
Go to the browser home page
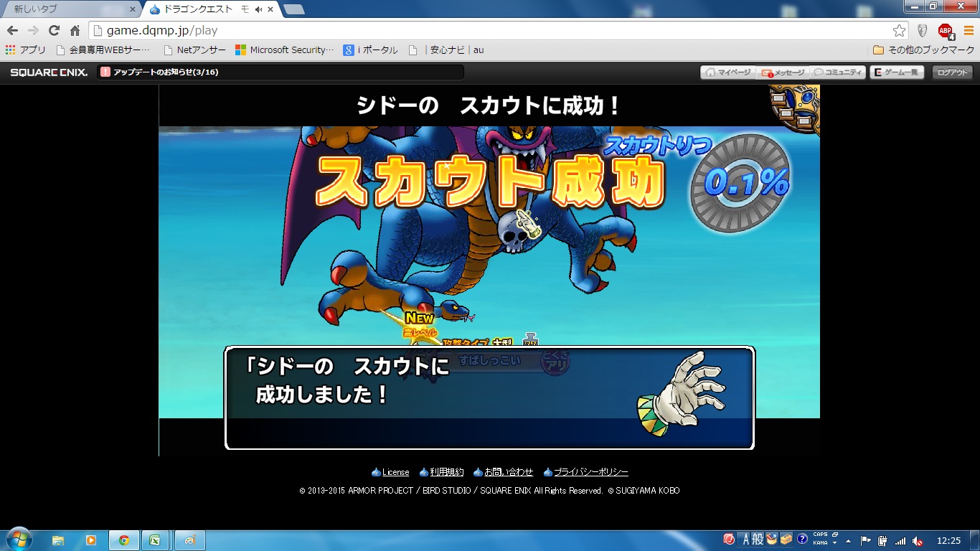75,31
